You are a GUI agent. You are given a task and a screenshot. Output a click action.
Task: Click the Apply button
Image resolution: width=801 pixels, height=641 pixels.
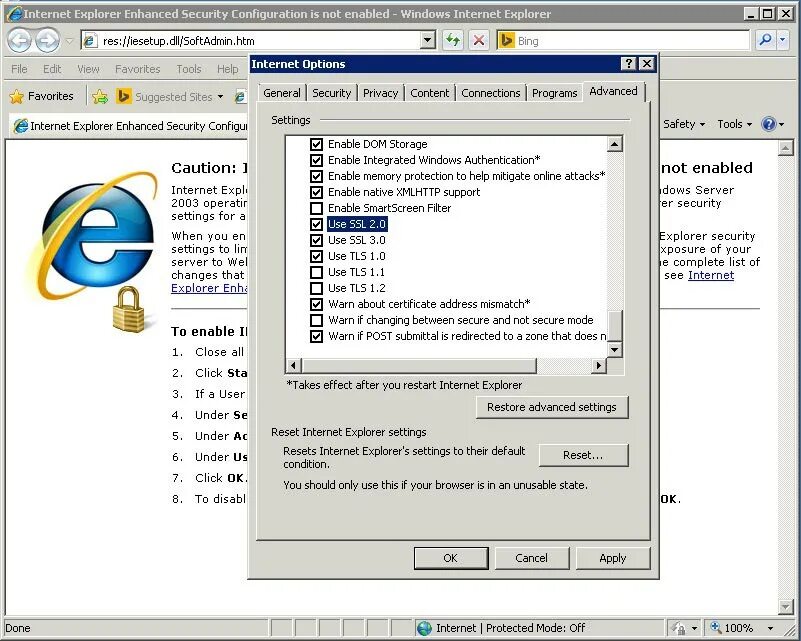[612, 558]
